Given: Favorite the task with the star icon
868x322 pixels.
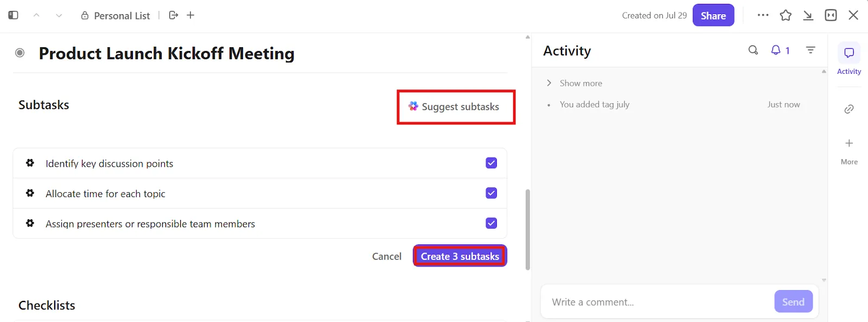Looking at the screenshot, I should tap(786, 15).
